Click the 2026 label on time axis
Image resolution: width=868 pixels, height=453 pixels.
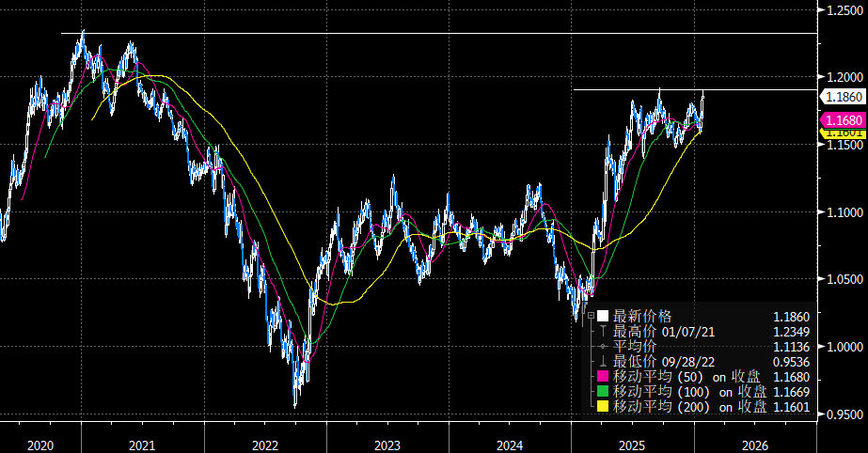[x=755, y=445]
